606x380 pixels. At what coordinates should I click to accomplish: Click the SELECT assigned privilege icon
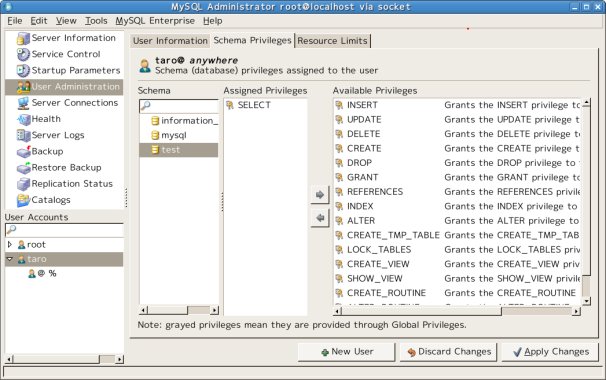tap(230, 105)
